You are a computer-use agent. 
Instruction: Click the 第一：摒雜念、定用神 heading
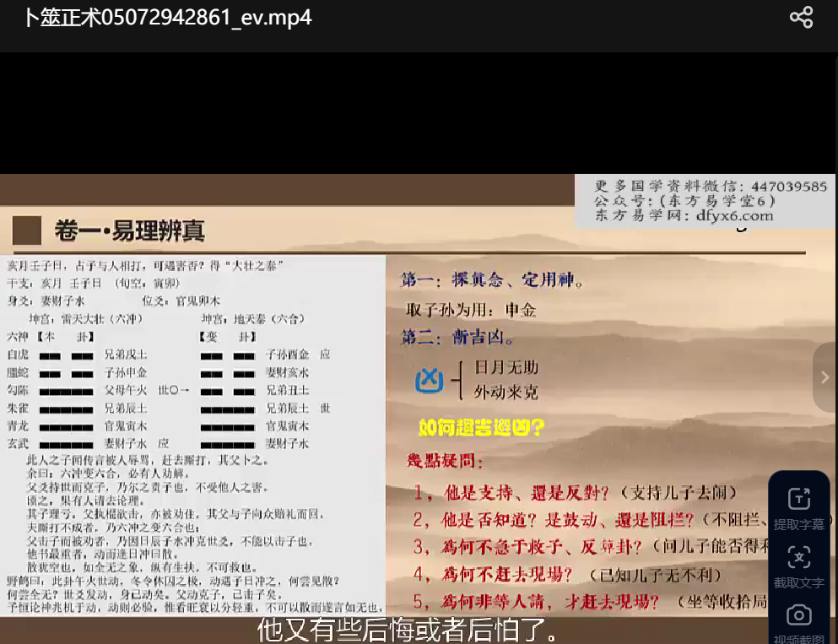coord(493,279)
